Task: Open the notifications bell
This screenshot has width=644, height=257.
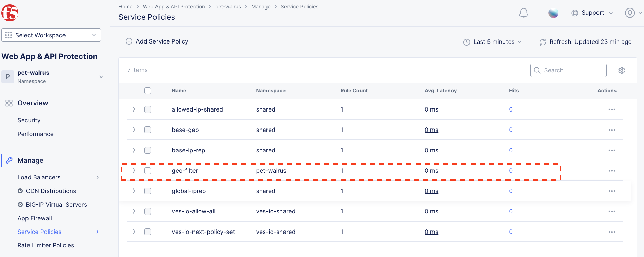Action: (523, 13)
